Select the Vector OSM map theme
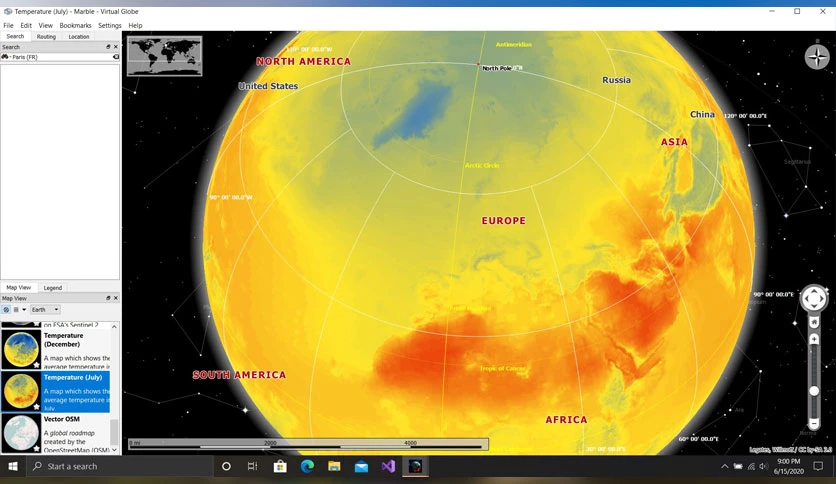Image resolution: width=836 pixels, height=484 pixels. [55, 433]
